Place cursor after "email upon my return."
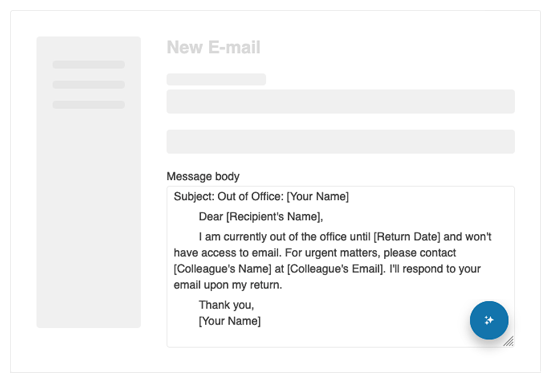The width and height of the screenshot is (551, 383). pos(283,285)
